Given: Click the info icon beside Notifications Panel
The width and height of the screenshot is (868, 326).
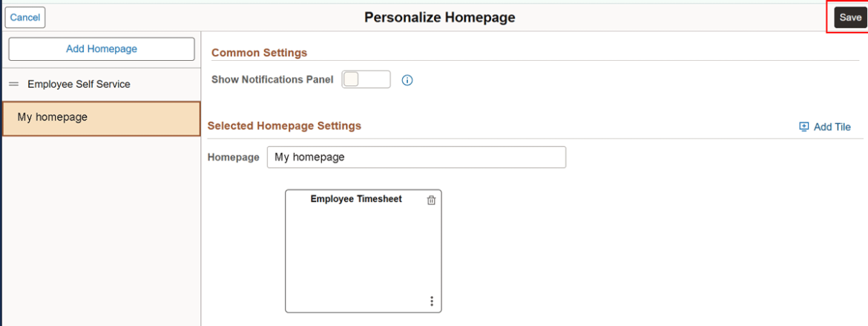Looking at the screenshot, I should (x=407, y=80).
